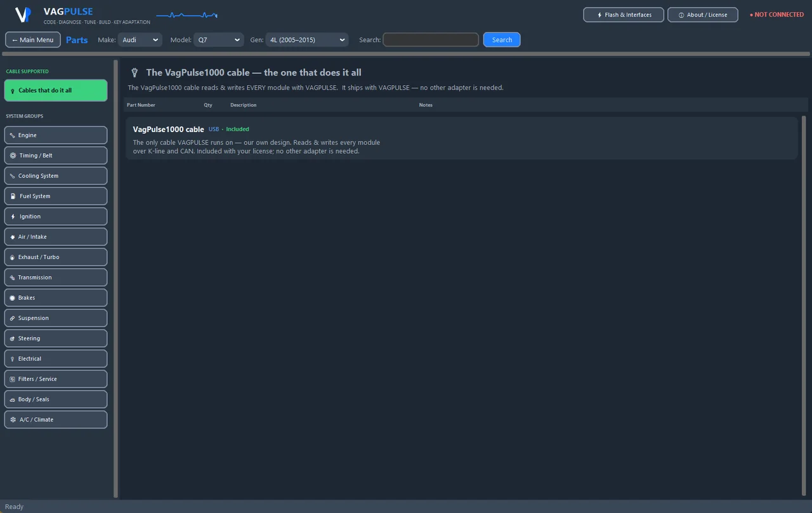Viewport: 812px width, 513px height.
Task: Click the Exhaust / Turbo flame icon
Action: click(x=13, y=257)
